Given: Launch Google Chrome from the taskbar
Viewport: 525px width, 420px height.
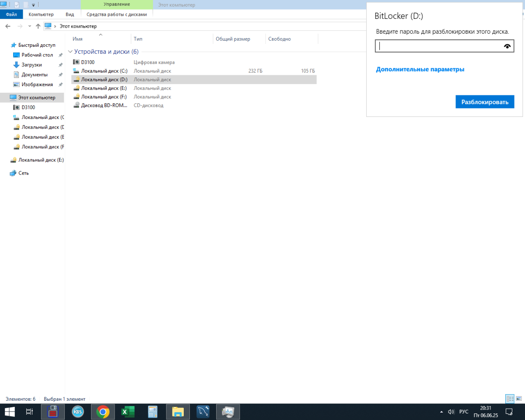Looking at the screenshot, I should [x=103, y=412].
